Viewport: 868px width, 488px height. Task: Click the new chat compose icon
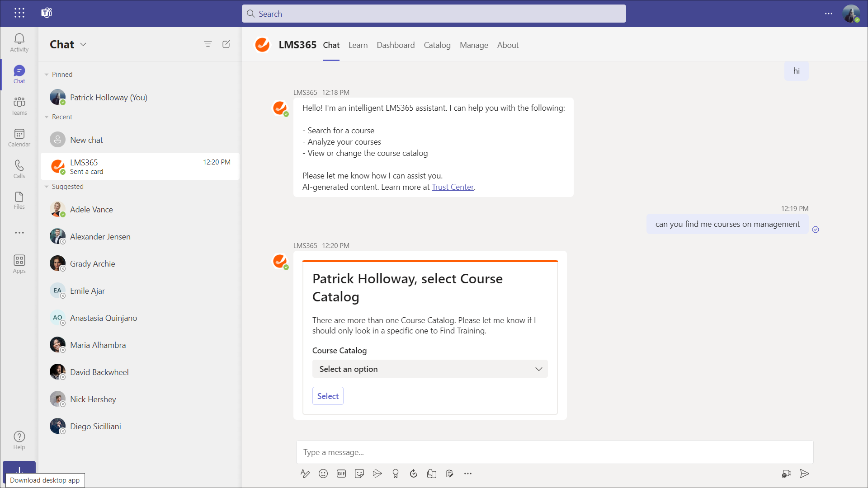click(226, 44)
